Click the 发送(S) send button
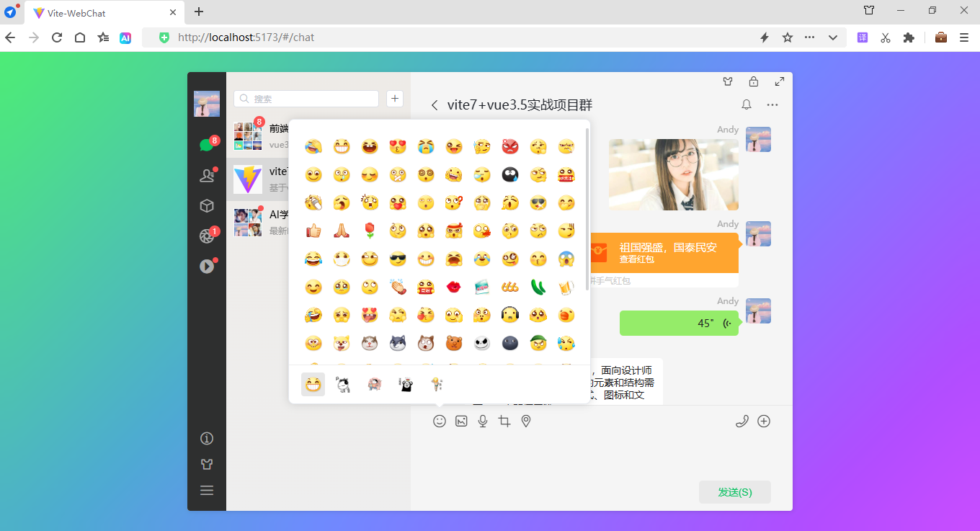The image size is (980, 531). [735, 492]
